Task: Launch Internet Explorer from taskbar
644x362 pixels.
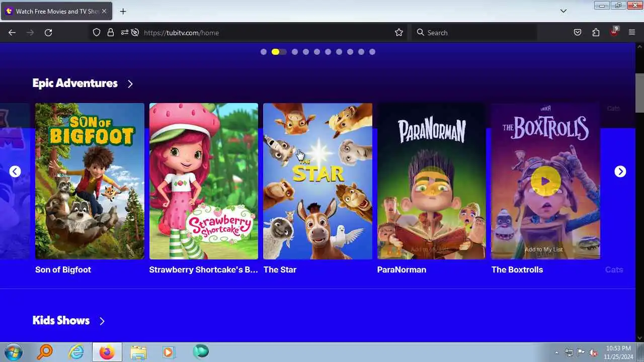Action: click(76, 352)
